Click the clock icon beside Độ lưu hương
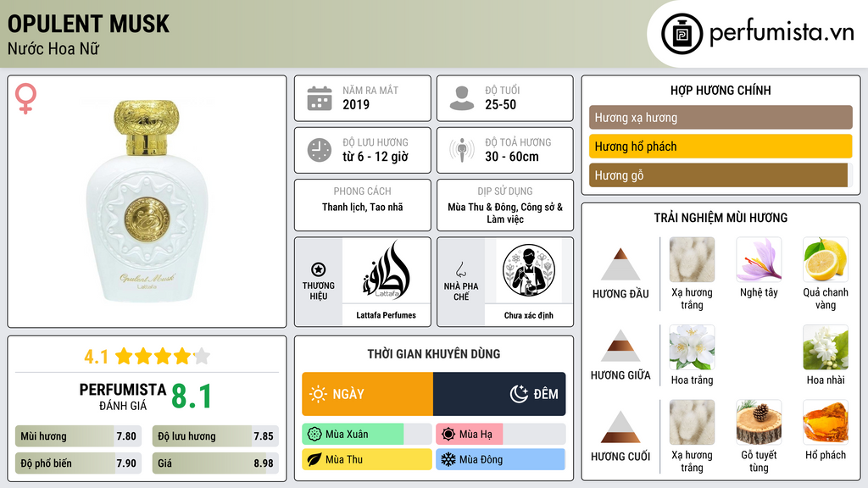The image size is (868, 488). 320,150
